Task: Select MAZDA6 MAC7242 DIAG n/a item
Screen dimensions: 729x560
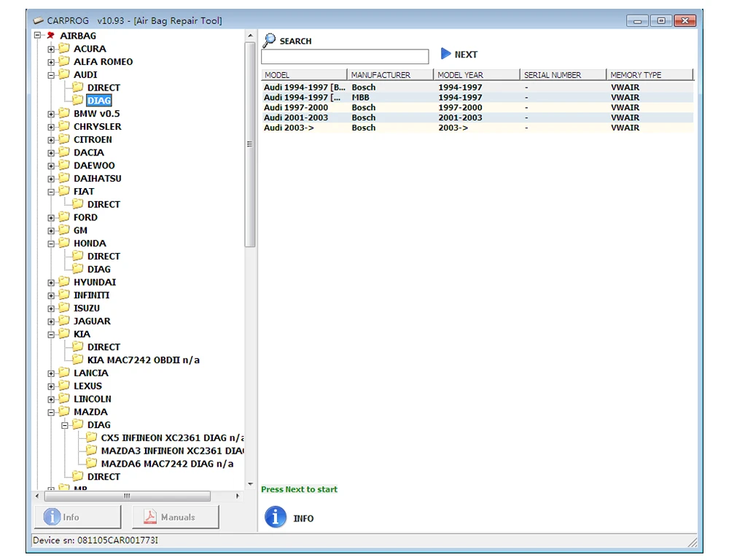Action: [168, 464]
